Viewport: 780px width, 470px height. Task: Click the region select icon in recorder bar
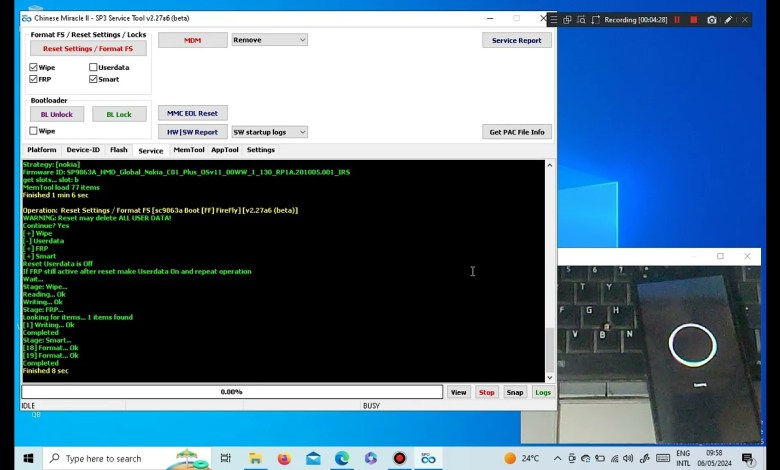(567, 20)
